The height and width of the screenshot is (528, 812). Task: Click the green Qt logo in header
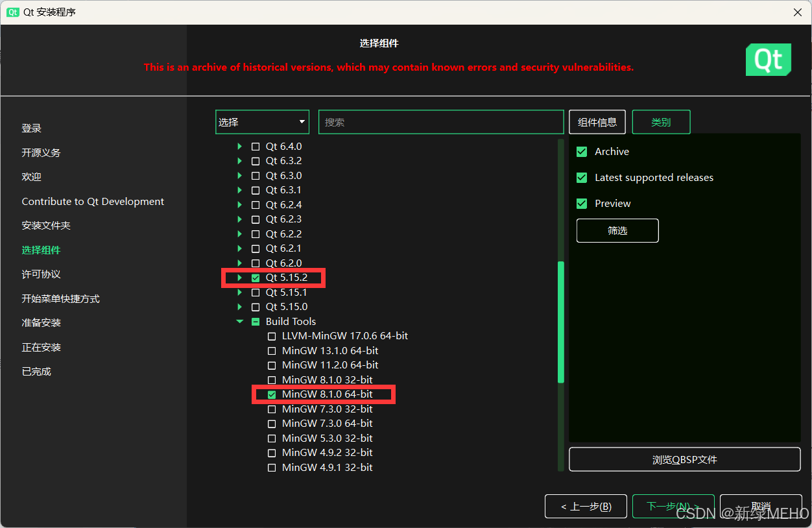(768, 60)
